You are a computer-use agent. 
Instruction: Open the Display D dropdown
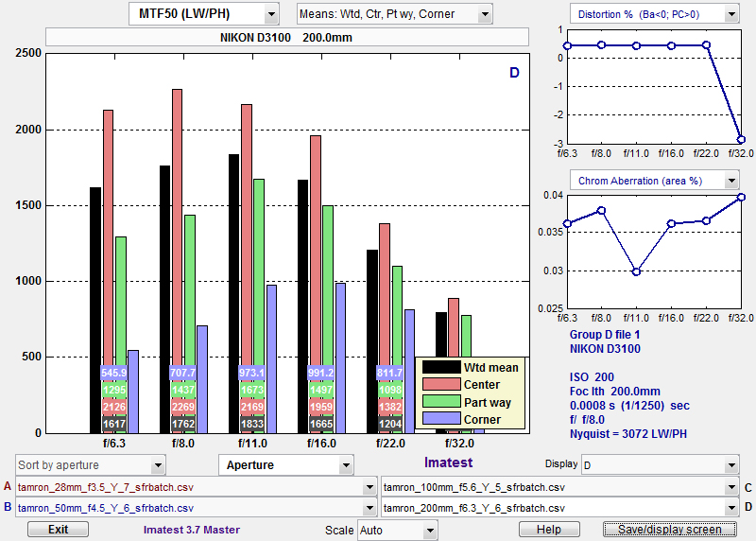tap(660, 465)
